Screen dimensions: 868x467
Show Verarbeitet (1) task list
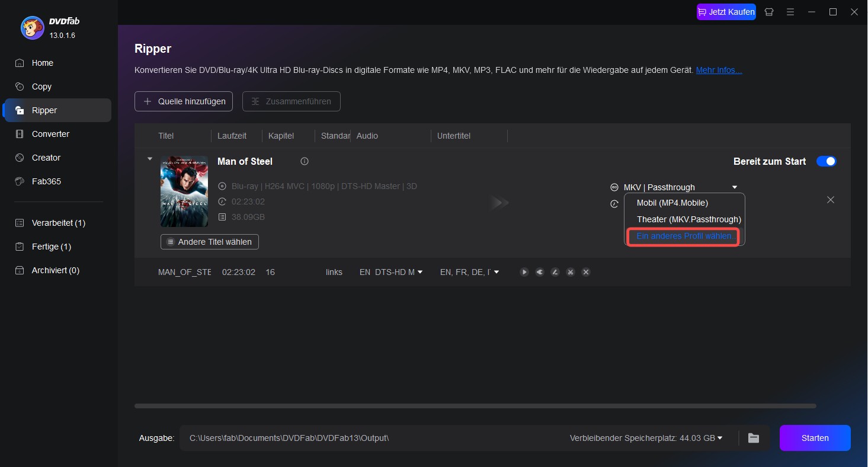tap(57, 223)
